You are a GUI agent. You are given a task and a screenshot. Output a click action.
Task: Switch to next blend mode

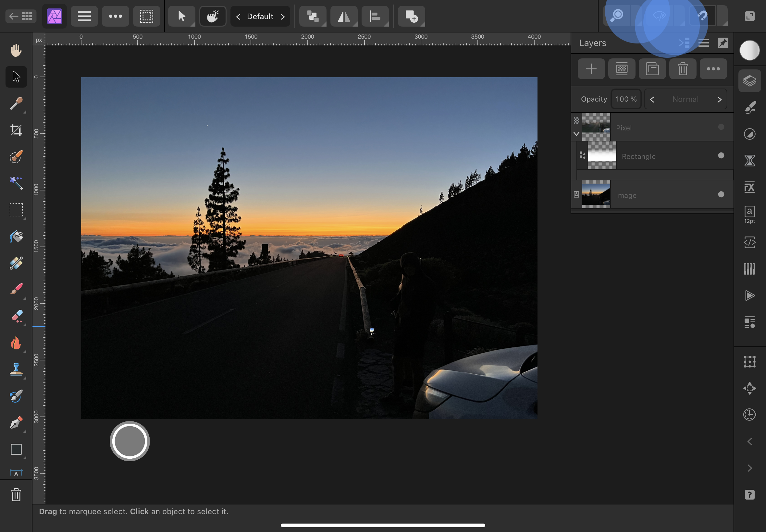point(719,99)
